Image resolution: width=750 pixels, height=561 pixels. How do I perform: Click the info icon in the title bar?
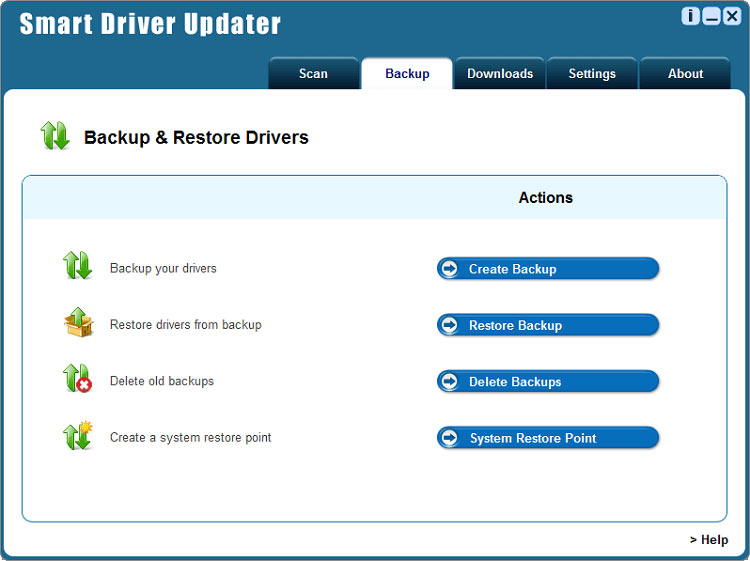pyautogui.click(x=690, y=16)
